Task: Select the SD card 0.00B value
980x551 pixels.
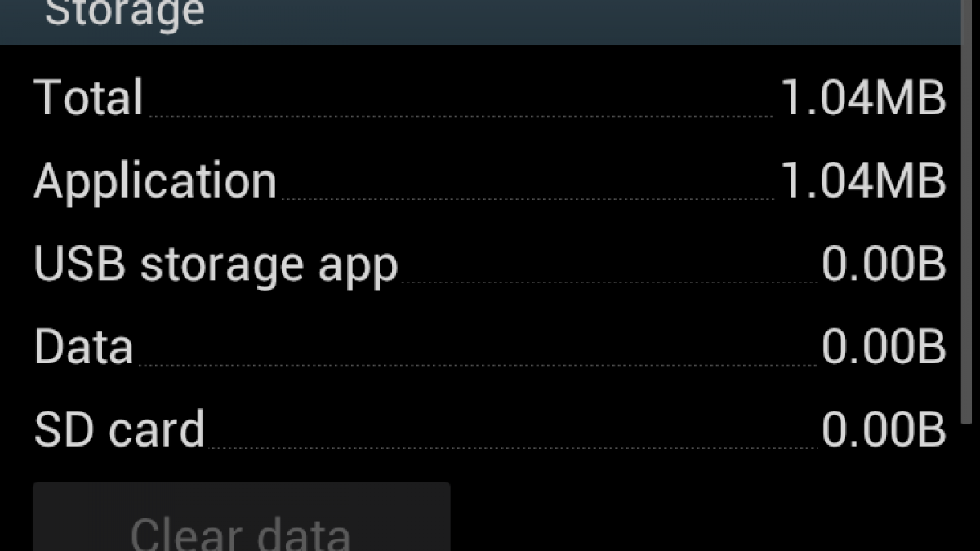Action: (x=884, y=430)
